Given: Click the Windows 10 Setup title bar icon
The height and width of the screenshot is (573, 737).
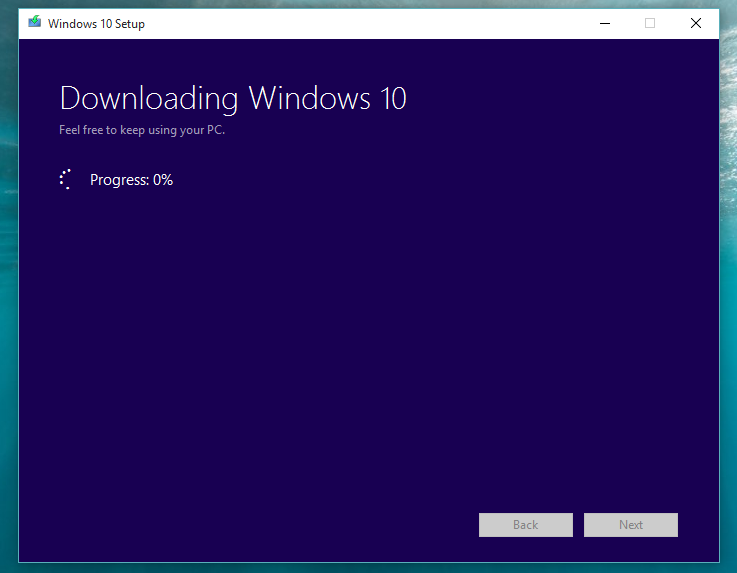Looking at the screenshot, I should pyautogui.click(x=35, y=23).
